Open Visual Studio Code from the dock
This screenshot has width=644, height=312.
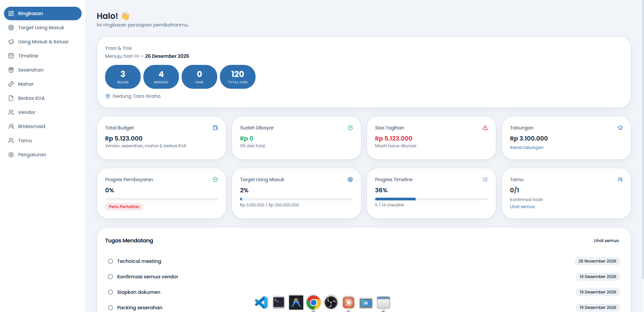261,303
